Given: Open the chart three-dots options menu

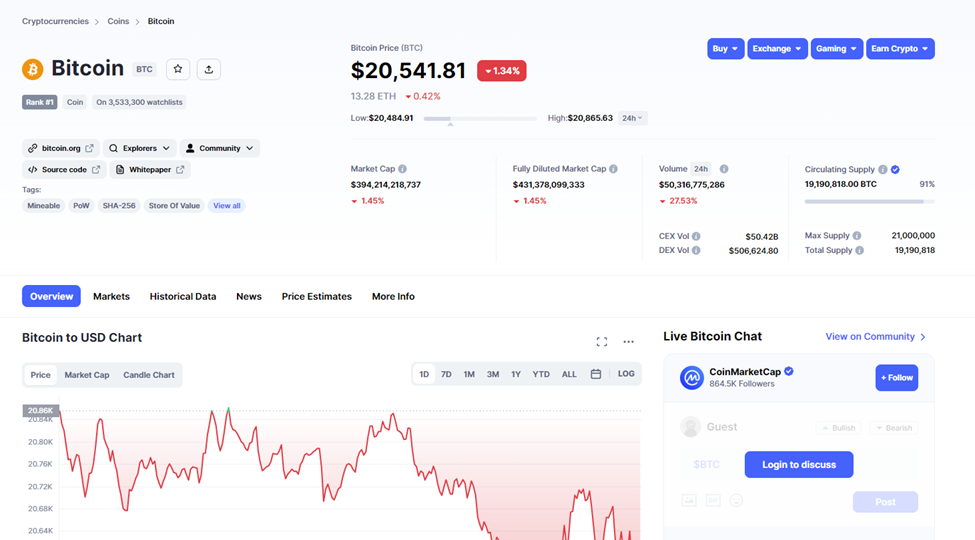Looking at the screenshot, I should 629,342.
